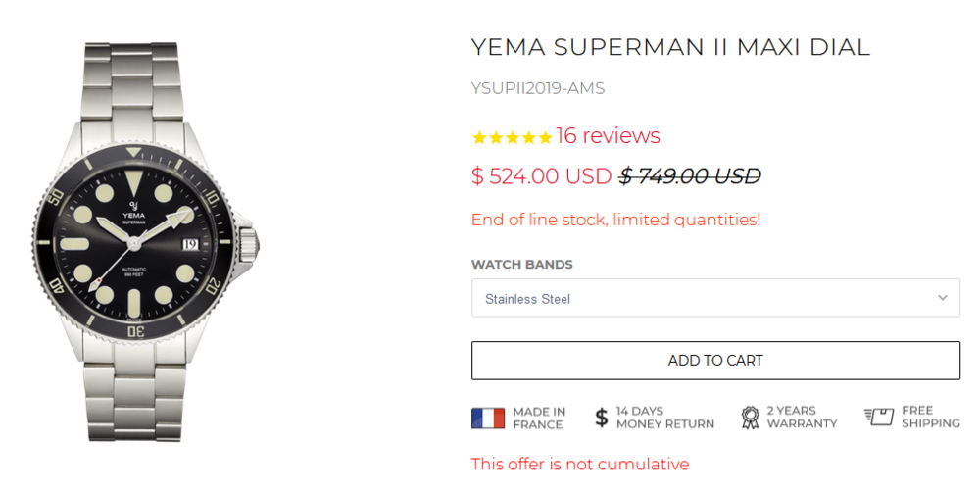Image resolution: width=980 pixels, height=493 pixels.
Task: Click the five yellow rating stars
Action: (x=512, y=138)
